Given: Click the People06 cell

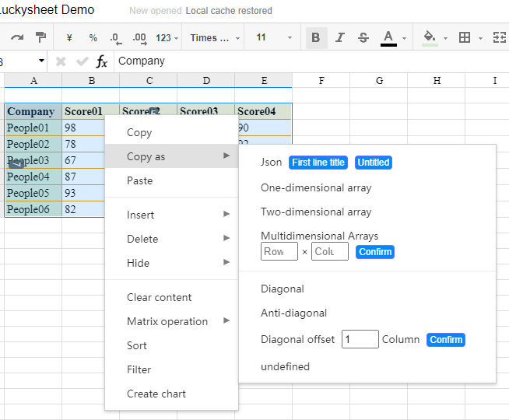Looking at the screenshot, I should (x=33, y=209).
